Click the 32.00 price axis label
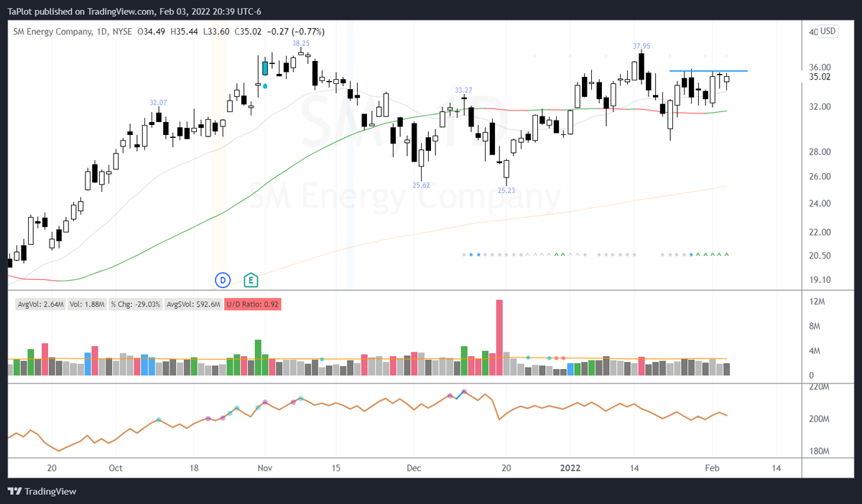 coord(820,107)
